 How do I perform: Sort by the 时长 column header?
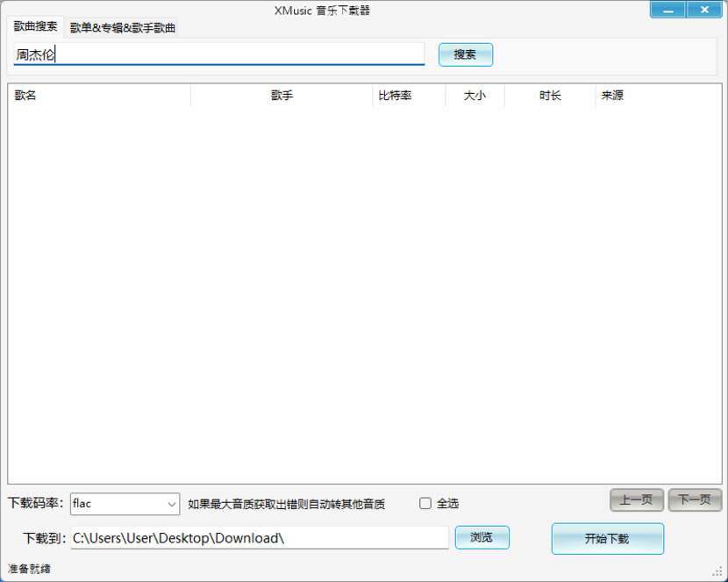[x=550, y=95]
